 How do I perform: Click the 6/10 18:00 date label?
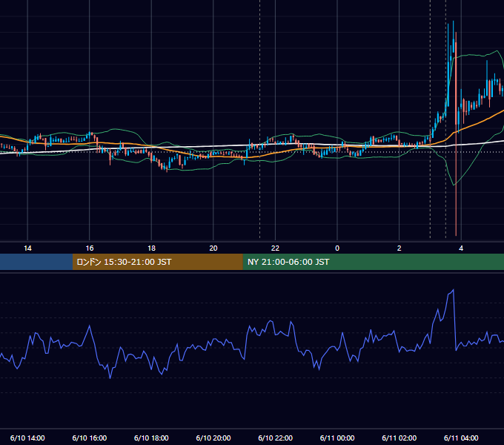(151, 438)
